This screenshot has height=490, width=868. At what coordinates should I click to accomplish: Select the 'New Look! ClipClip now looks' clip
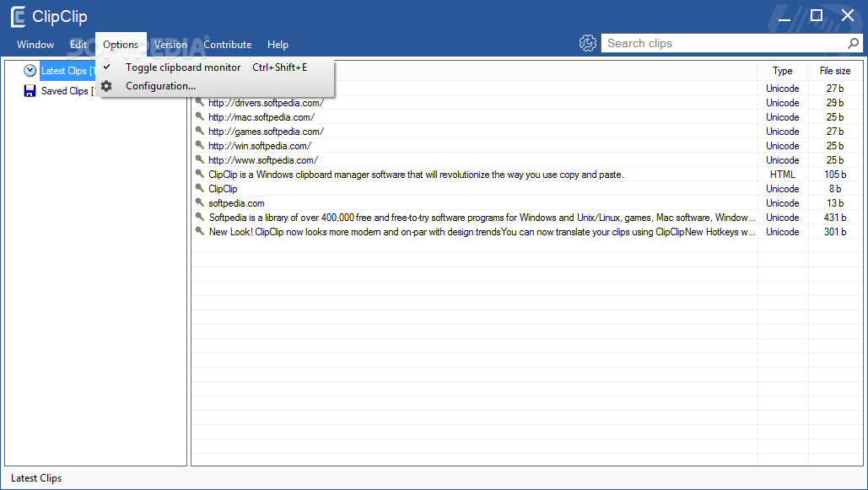pyautogui.click(x=483, y=232)
